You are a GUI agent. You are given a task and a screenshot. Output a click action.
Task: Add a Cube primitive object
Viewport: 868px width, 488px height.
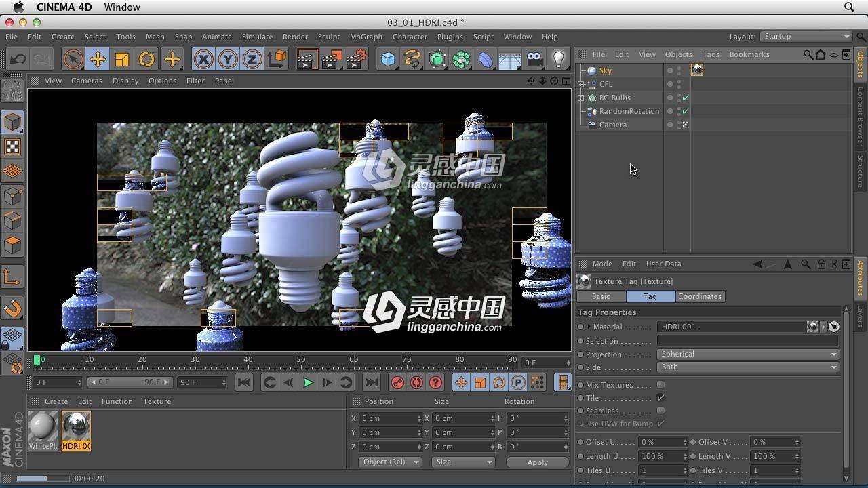[388, 59]
